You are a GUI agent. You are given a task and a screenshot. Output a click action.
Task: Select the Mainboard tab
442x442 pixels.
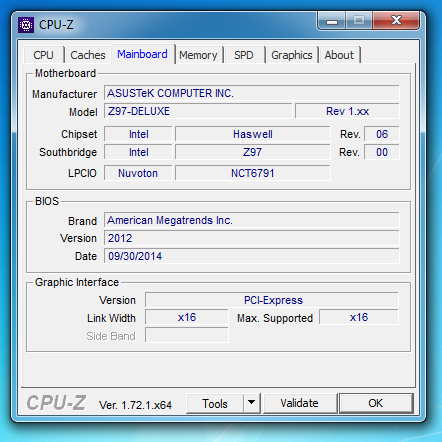(142, 54)
